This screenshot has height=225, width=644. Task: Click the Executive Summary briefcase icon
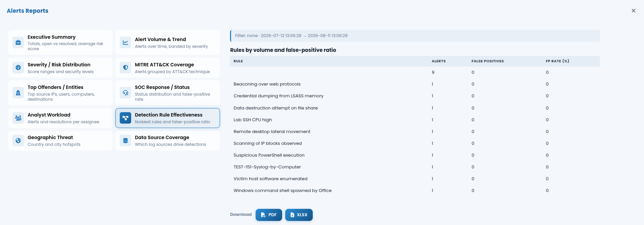click(x=18, y=42)
